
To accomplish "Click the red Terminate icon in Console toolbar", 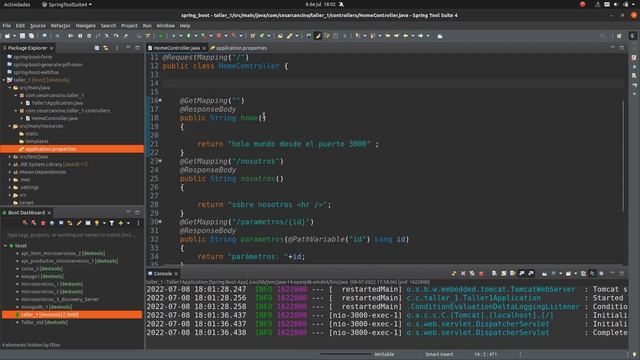I will (481, 273).
